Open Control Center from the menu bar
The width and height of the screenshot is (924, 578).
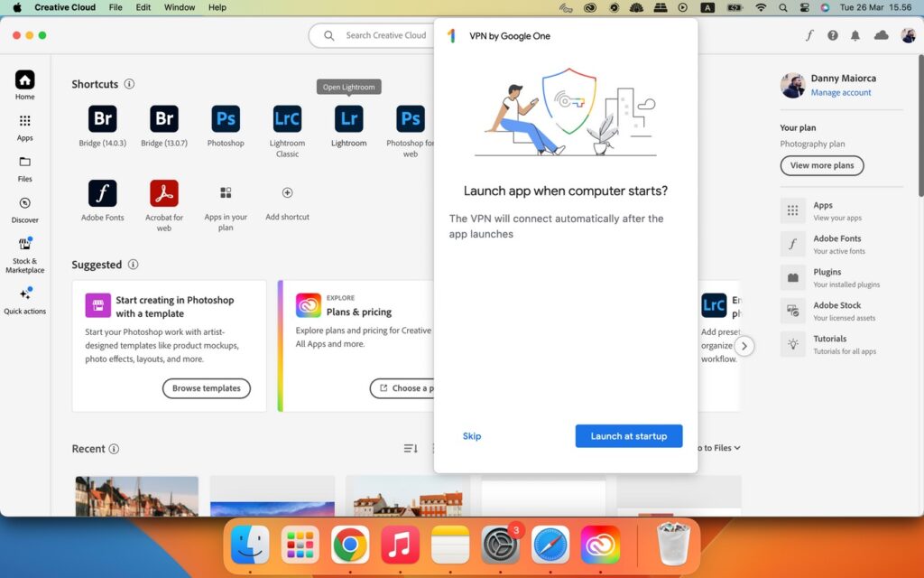[804, 7]
